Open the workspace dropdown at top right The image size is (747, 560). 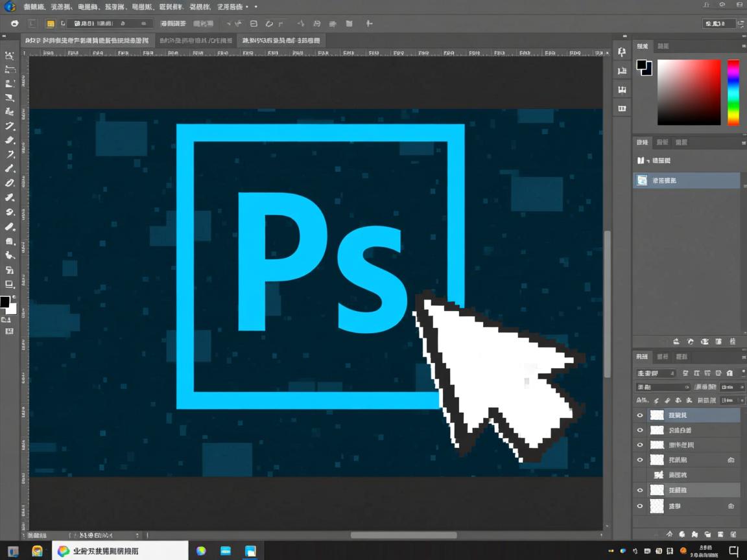[x=720, y=24]
